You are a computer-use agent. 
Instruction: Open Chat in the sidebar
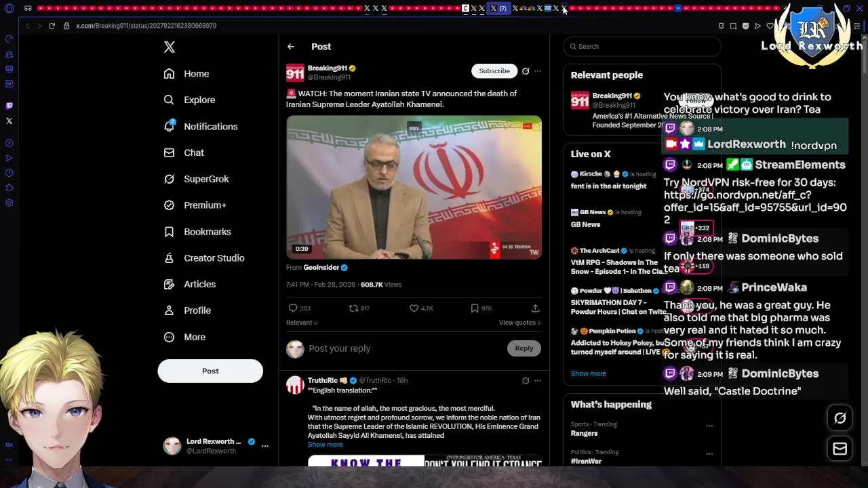coord(184,152)
